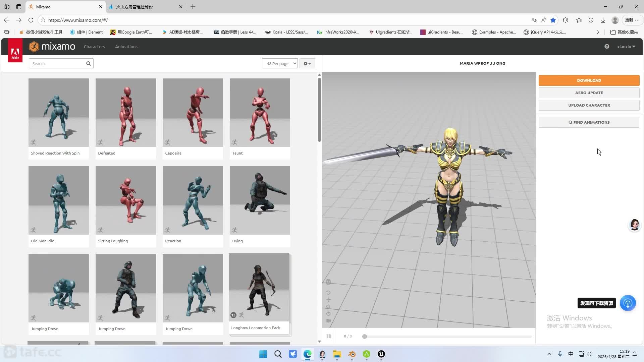Toggle the blue favorite star
The image size is (644, 362).
(553, 20)
